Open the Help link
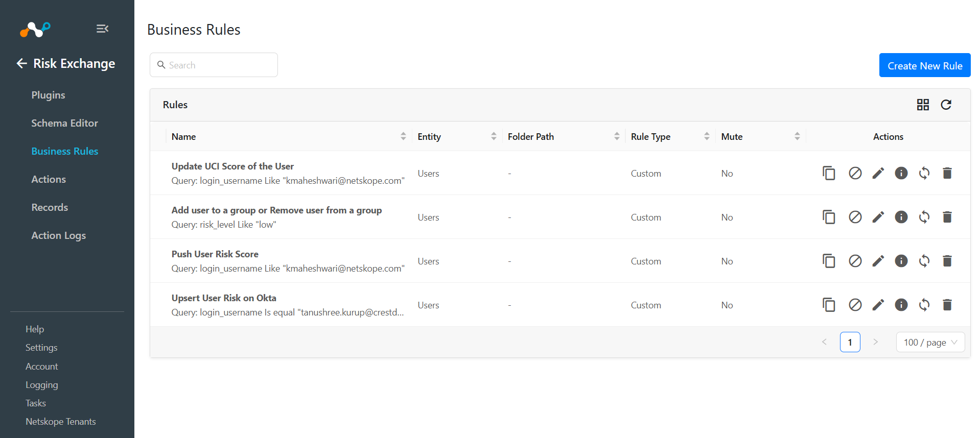The width and height of the screenshot is (980, 438). [x=35, y=329]
